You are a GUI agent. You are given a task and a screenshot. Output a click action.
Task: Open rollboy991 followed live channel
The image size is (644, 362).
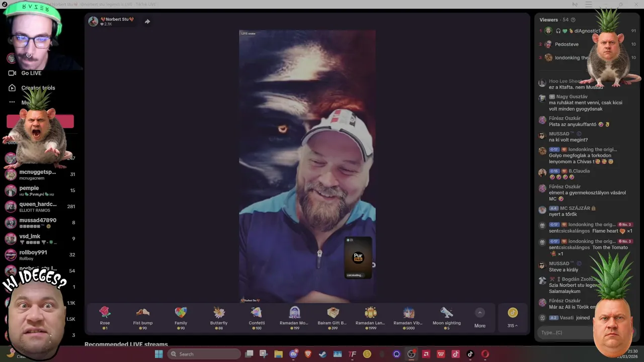pyautogui.click(x=39, y=255)
